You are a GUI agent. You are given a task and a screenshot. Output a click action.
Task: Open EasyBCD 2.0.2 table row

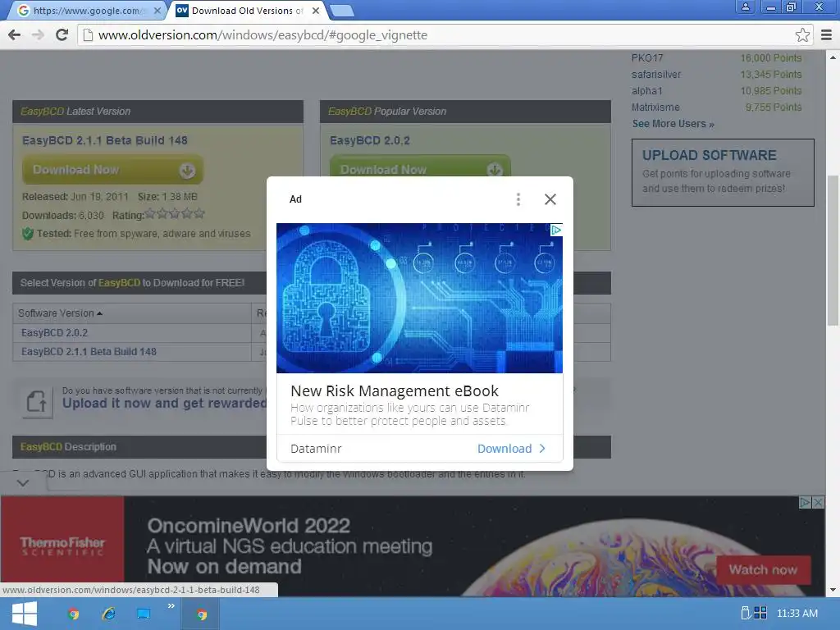pyautogui.click(x=55, y=333)
